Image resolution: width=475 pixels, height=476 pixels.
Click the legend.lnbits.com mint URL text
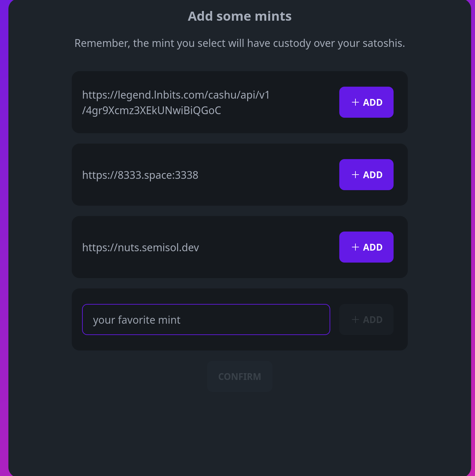click(176, 95)
